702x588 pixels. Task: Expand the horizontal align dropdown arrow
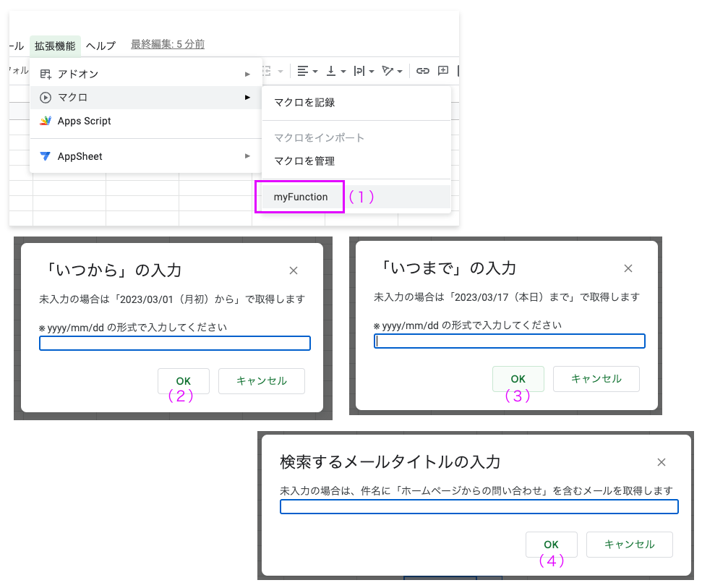[315, 71]
